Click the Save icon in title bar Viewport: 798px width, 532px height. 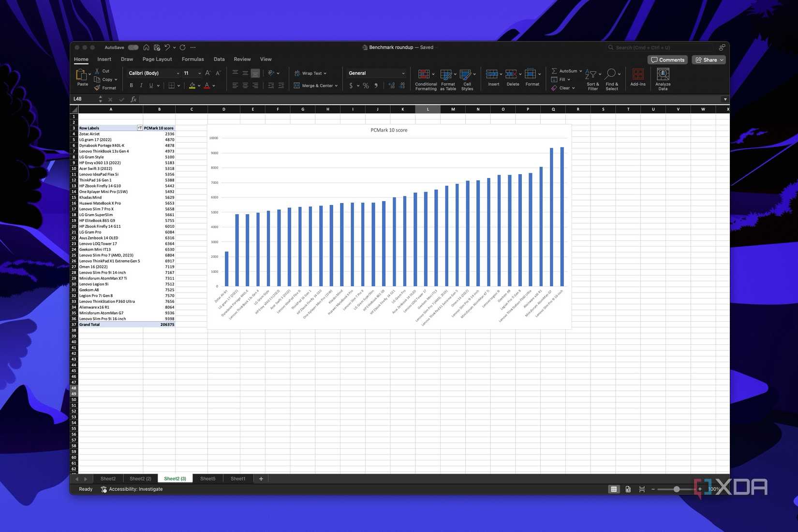point(157,47)
